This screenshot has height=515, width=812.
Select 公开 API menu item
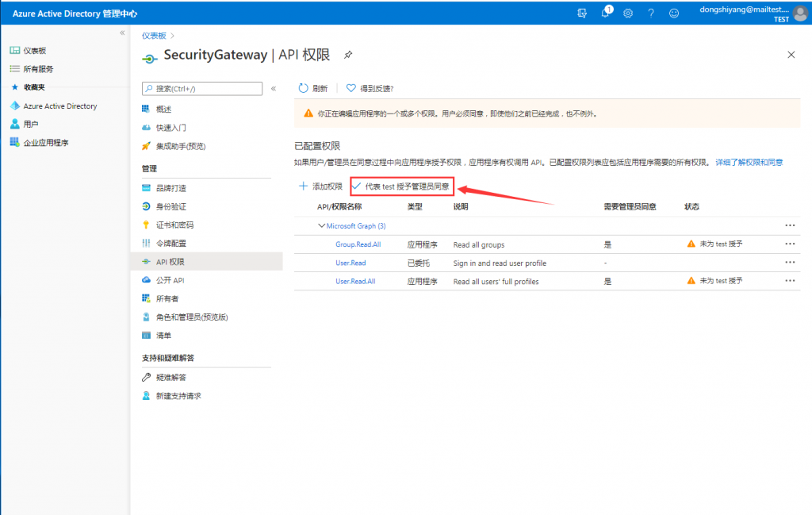pos(170,280)
